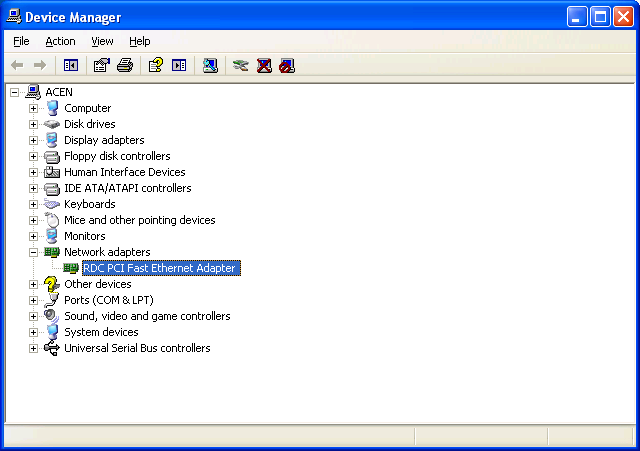Select IDE ATA/ATAPI controllers label

[128, 188]
